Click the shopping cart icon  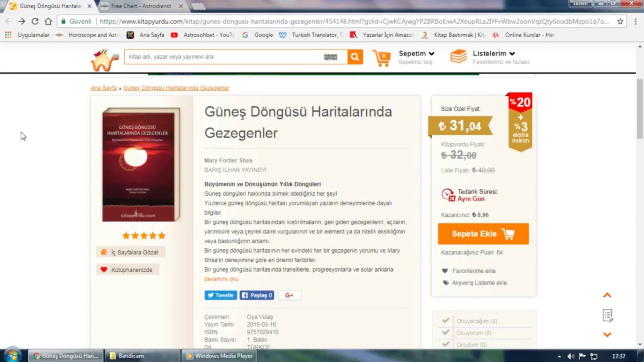coord(381,58)
